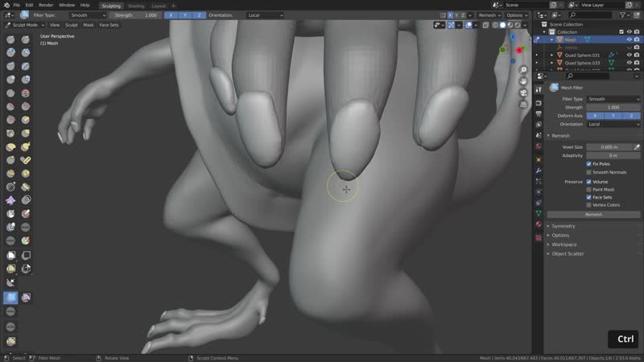Toggle the X deform axis in the header

point(171,15)
